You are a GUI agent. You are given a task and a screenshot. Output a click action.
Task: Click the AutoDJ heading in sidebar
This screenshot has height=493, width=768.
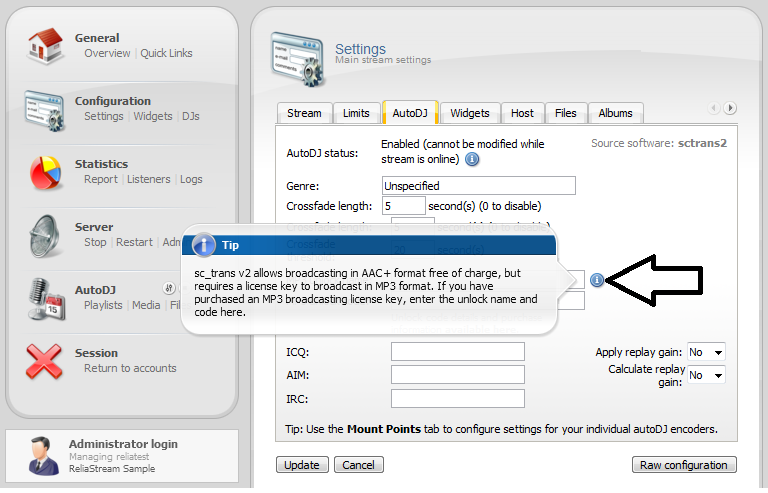coord(95,290)
